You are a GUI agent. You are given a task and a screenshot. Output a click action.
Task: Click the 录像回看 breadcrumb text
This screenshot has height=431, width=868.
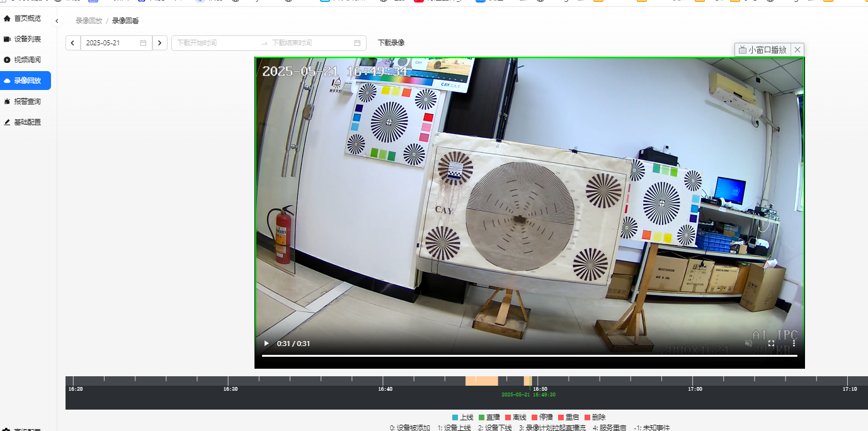[125, 21]
